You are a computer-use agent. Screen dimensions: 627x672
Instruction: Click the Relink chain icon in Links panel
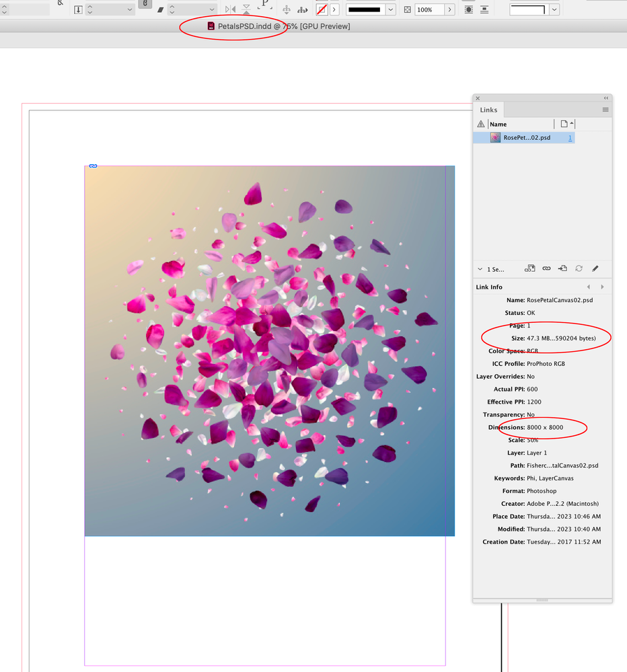546,268
